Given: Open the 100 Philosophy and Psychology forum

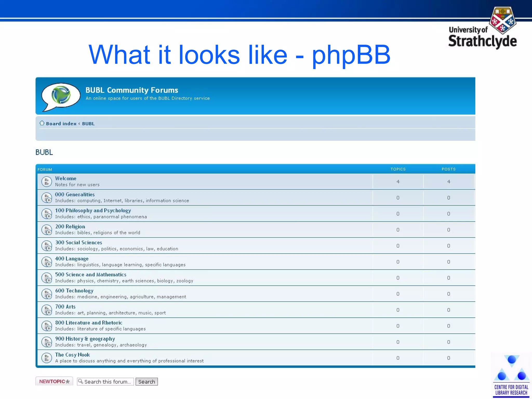Looking at the screenshot, I should 93,211.
